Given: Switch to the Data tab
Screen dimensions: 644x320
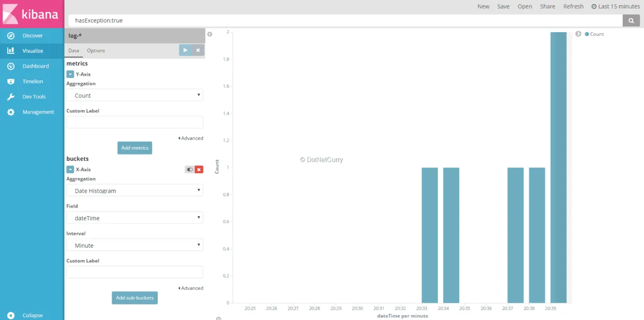Looking at the screenshot, I should click(x=74, y=50).
